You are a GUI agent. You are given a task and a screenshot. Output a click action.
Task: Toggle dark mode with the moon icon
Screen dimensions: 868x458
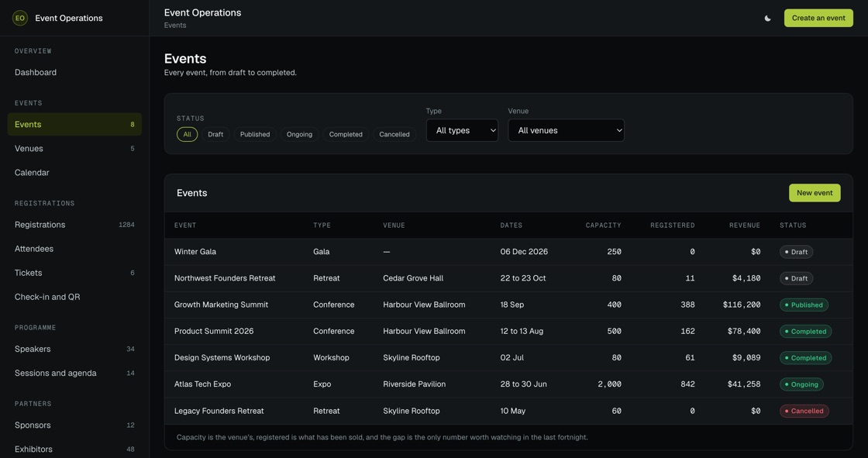[x=767, y=19]
